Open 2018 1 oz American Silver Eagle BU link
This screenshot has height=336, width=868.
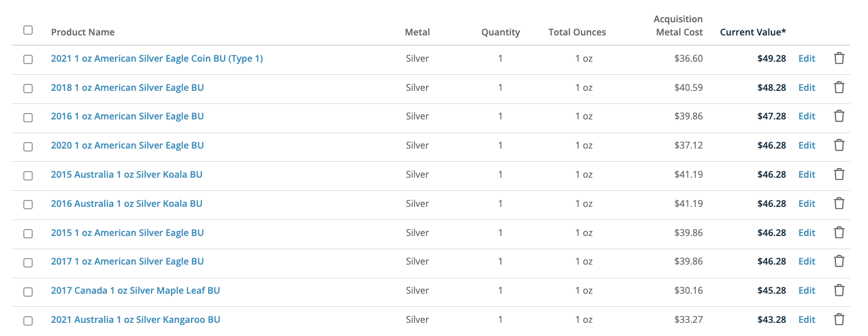point(128,87)
